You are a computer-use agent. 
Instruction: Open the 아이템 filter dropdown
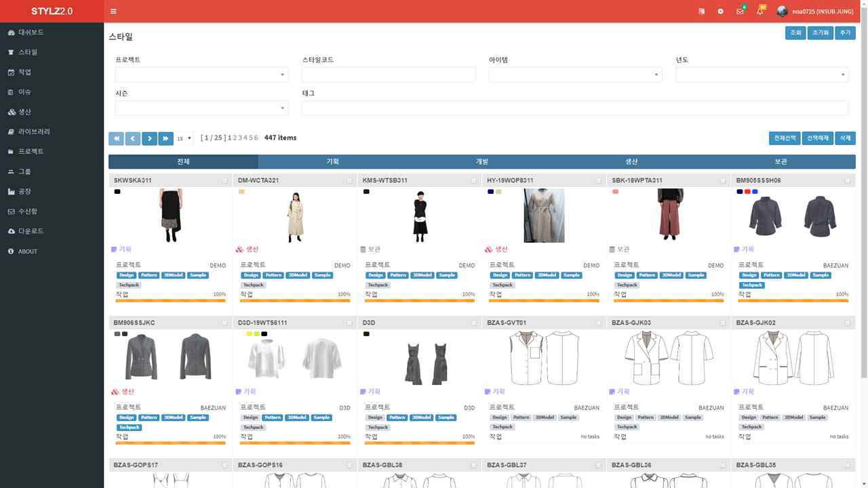575,75
